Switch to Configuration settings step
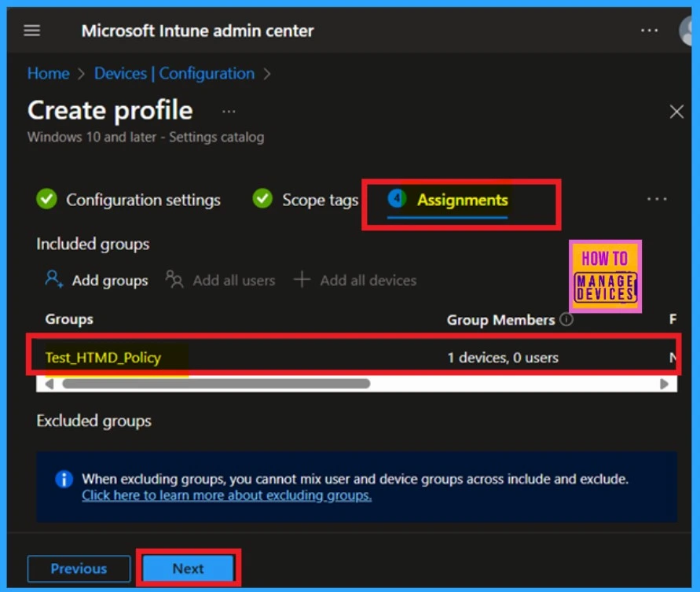Image resolution: width=700 pixels, height=592 pixels. 128,200
